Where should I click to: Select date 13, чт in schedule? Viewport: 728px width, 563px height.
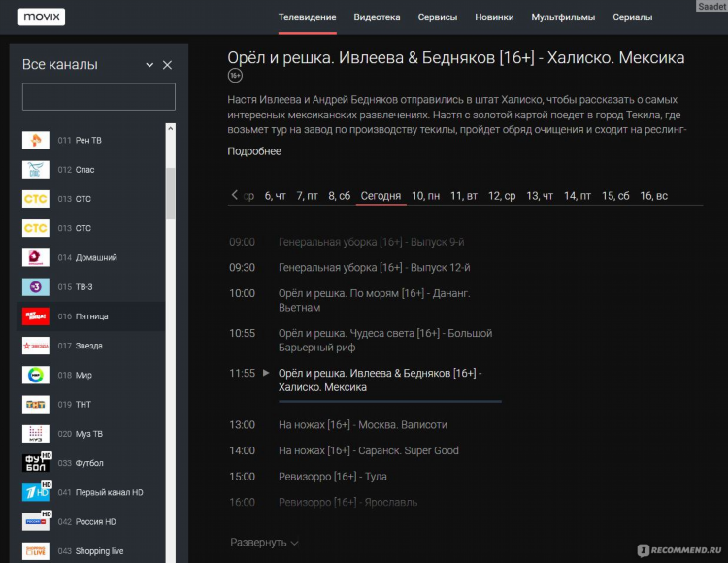tap(540, 196)
